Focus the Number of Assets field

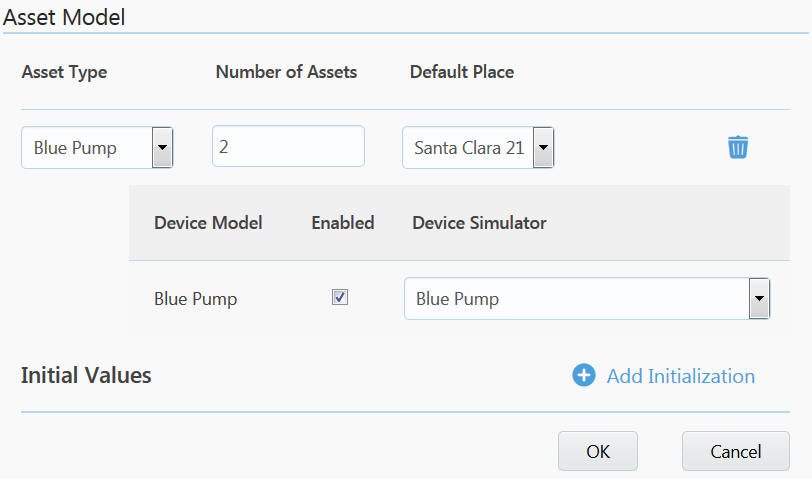[x=288, y=146]
